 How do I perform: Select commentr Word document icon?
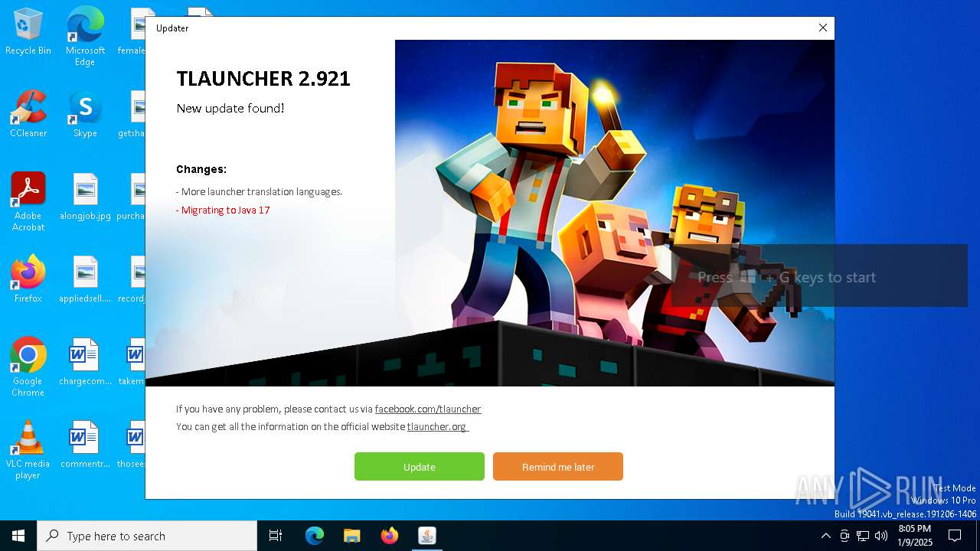[85, 445]
